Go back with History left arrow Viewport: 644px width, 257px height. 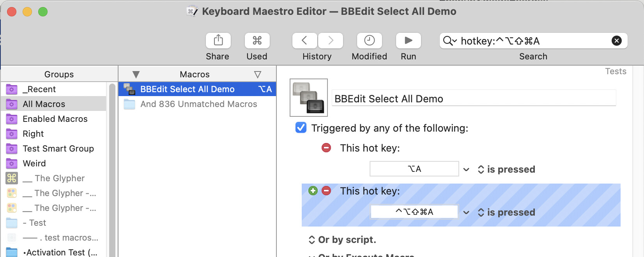coord(305,41)
